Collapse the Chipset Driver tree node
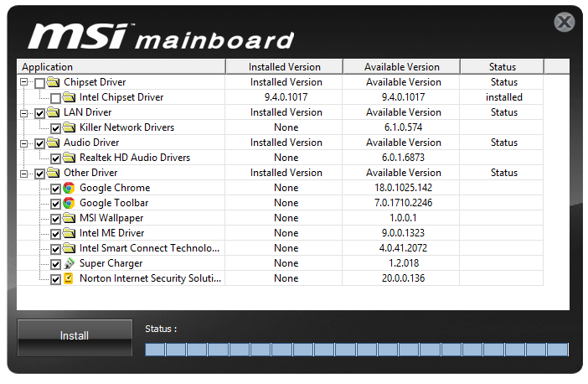 click(x=24, y=82)
